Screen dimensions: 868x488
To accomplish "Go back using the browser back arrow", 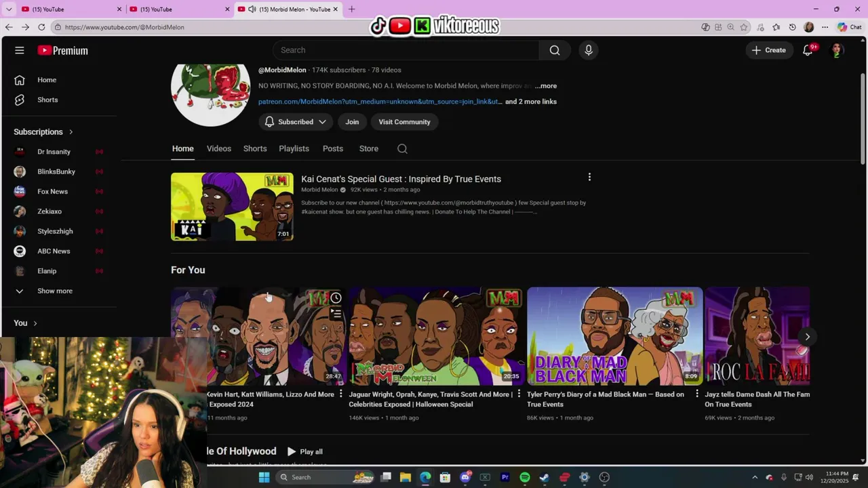I will (x=9, y=27).
